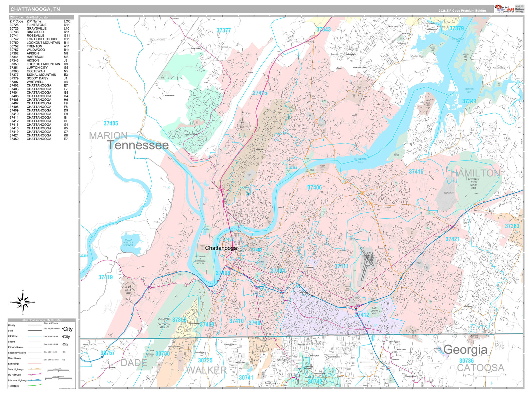Click the 2026 ZIP Code Premium Edition label

pos(462,11)
